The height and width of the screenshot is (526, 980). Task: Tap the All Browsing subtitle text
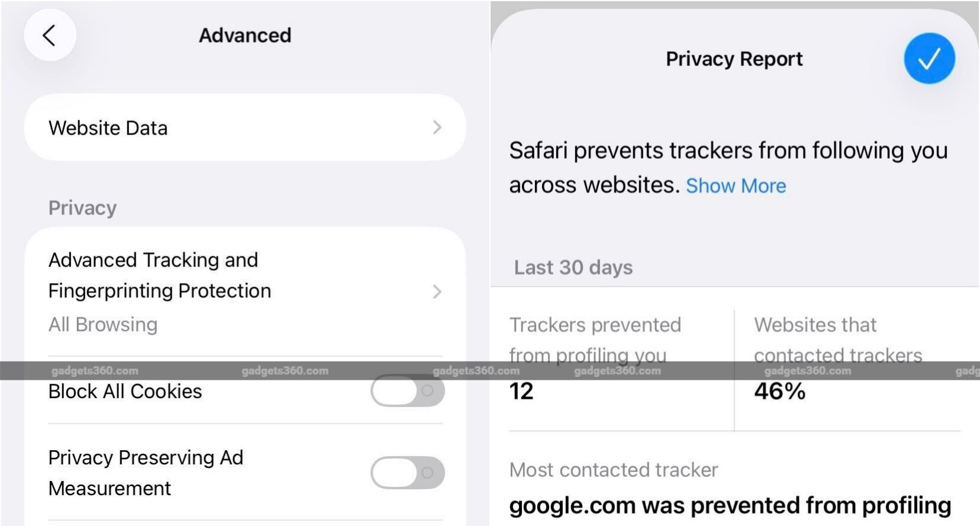coord(103,325)
